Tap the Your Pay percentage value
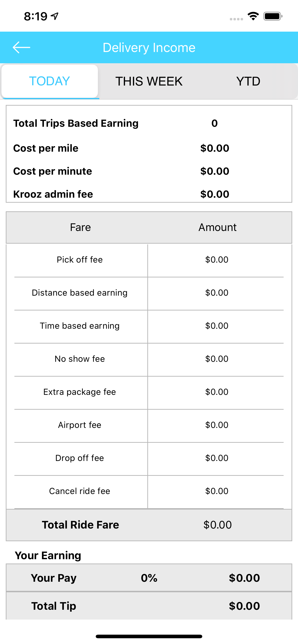 [x=149, y=578]
